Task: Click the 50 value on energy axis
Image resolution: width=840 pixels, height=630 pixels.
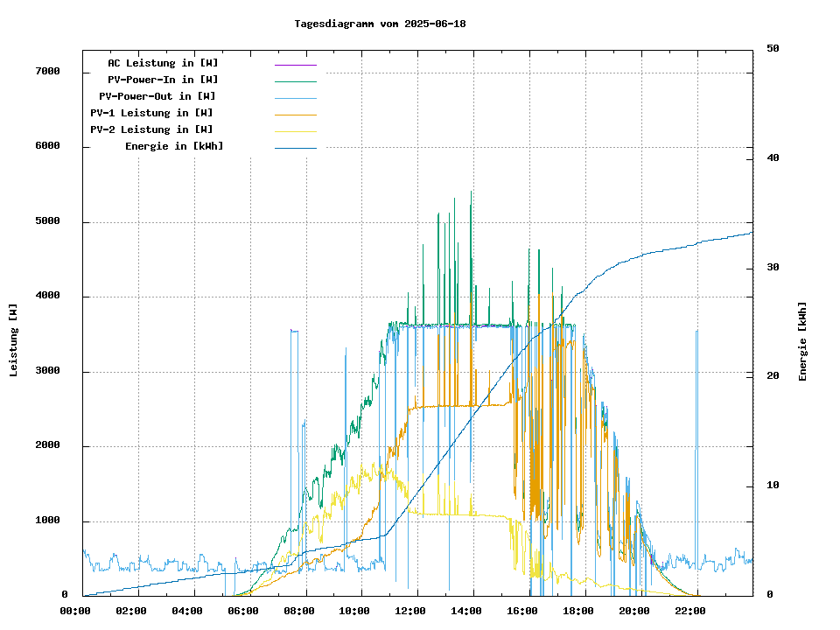Action: pos(773,49)
